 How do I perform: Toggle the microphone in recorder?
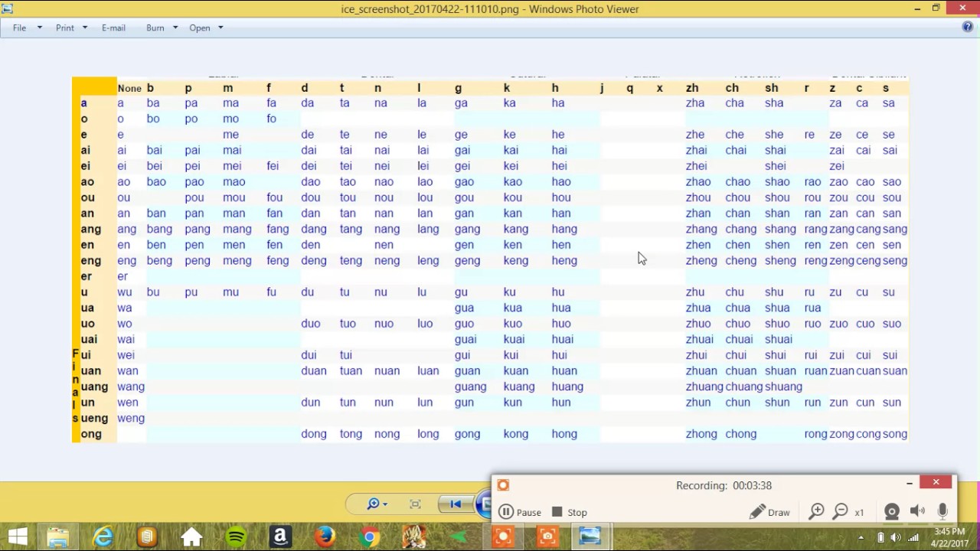coord(942,511)
